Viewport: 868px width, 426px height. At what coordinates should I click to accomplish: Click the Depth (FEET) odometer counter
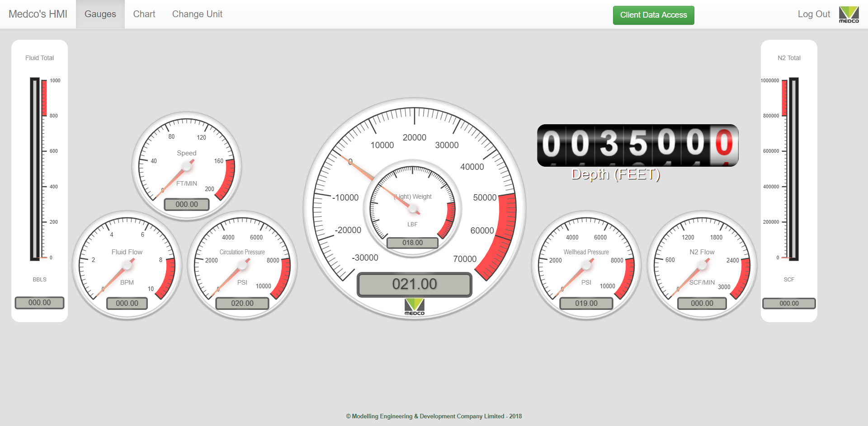637,145
